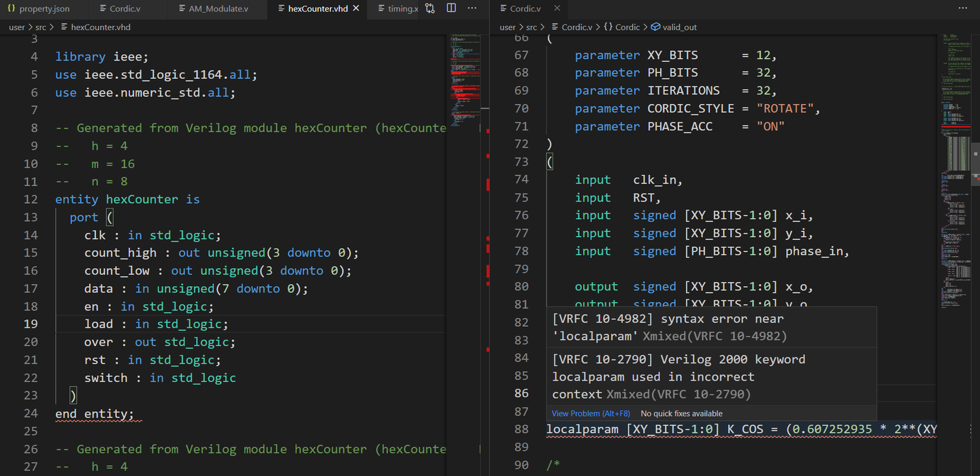Screen dimensions: 980x476
Task: Expand the src breadcrumb in left editor
Action: 41,27
